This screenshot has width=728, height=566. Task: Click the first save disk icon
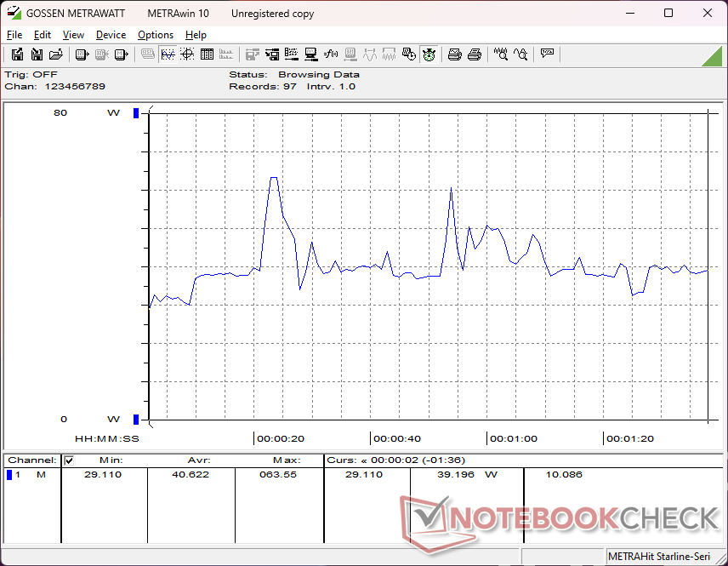(x=17, y=54)
